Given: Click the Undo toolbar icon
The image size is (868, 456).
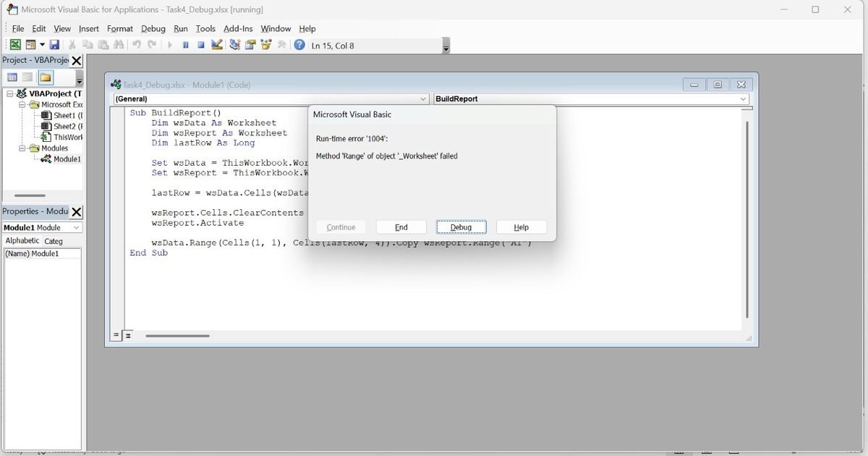Looking at the screenshot, I should [x=137, y=45].
